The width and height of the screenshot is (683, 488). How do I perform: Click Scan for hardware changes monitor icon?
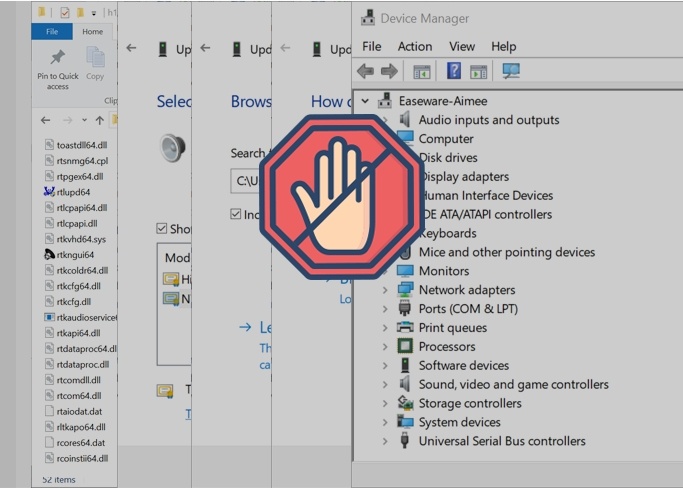click(511, 72)
